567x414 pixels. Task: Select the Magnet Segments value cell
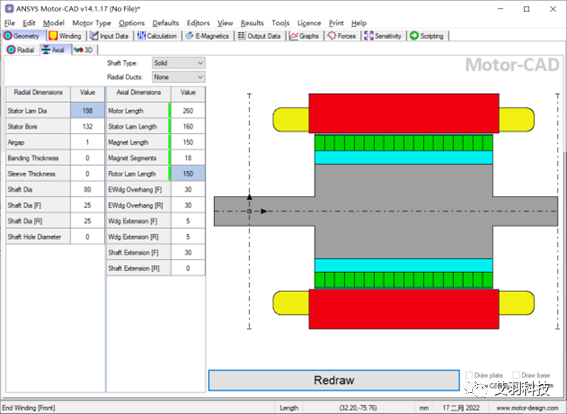coord(188,158)
